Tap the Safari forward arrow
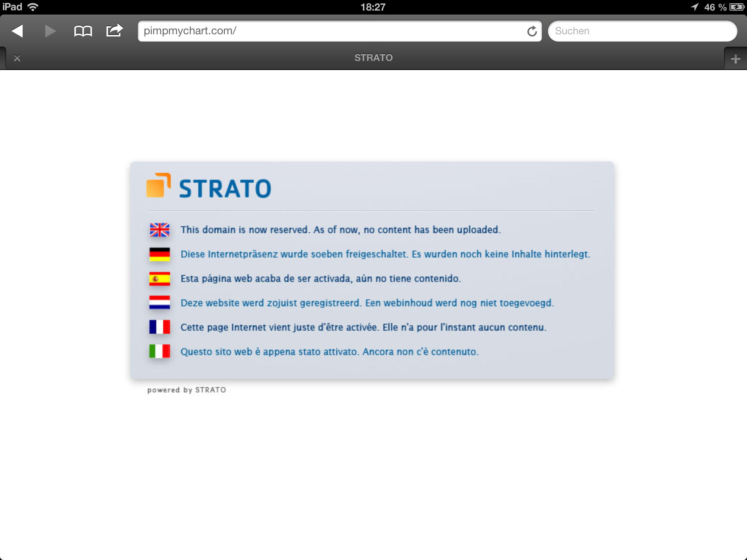Screen dimensions: 747x560 pyautogui.click(x=50, y=31)
